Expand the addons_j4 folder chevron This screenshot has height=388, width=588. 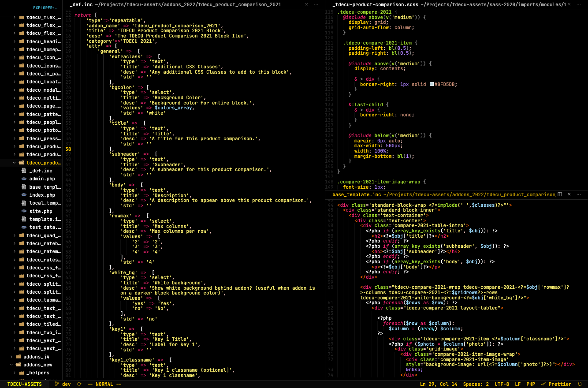11,357
